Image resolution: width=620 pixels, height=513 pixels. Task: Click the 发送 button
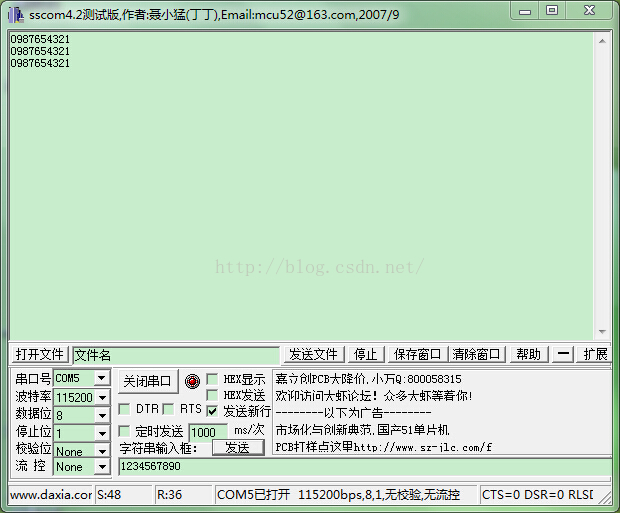[238, 448]
